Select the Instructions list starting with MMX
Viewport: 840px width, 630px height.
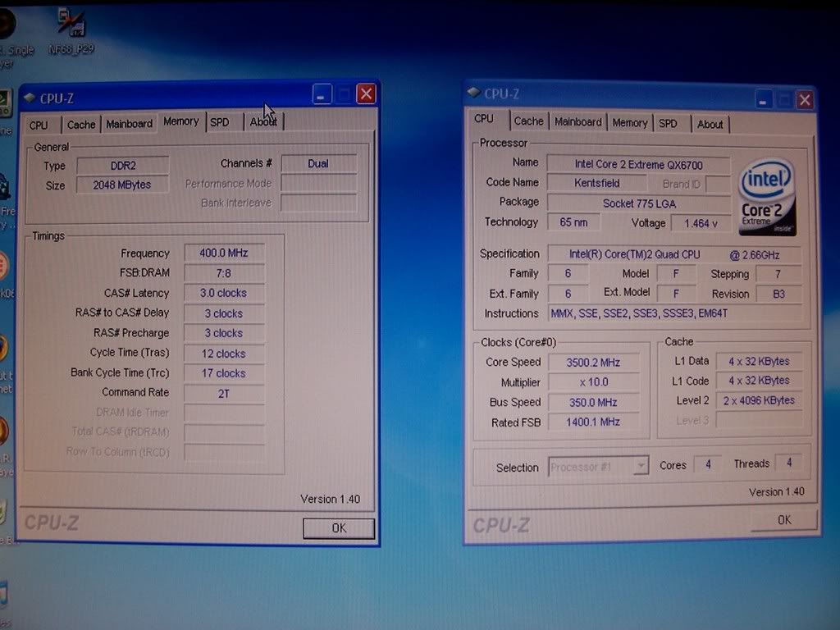point(675,313)
